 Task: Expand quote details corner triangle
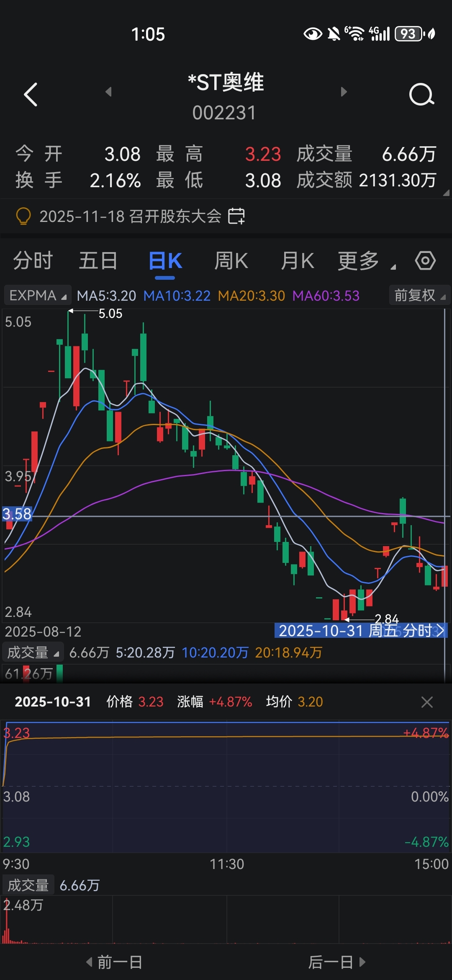(446, 193)
